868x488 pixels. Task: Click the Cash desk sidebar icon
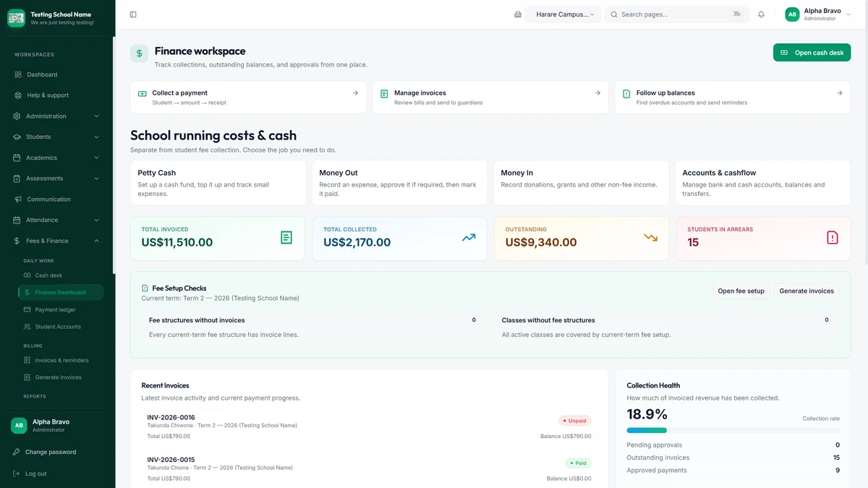coord(27,275)
